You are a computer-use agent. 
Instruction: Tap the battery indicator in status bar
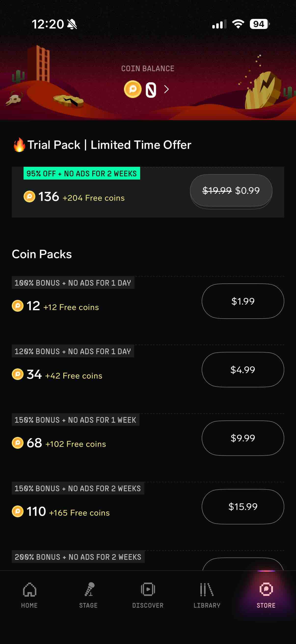pyautogui.click(x=259, y=24)
